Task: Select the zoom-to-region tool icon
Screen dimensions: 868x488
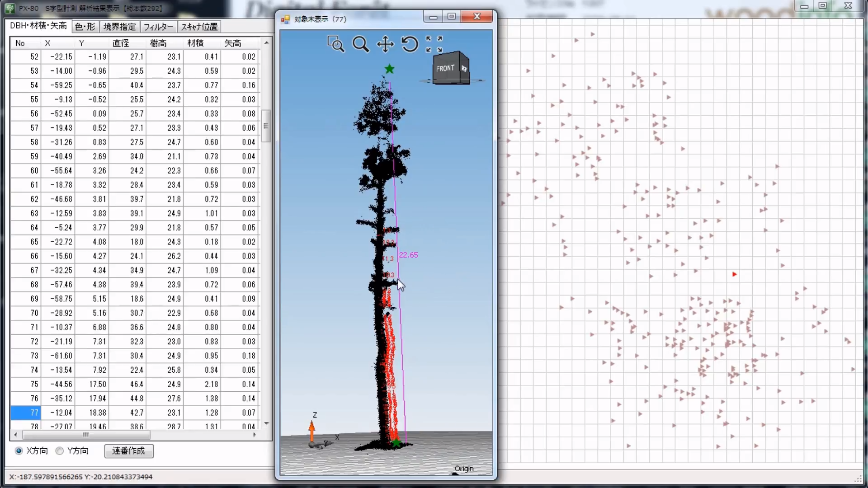Action: coord(335,44)
